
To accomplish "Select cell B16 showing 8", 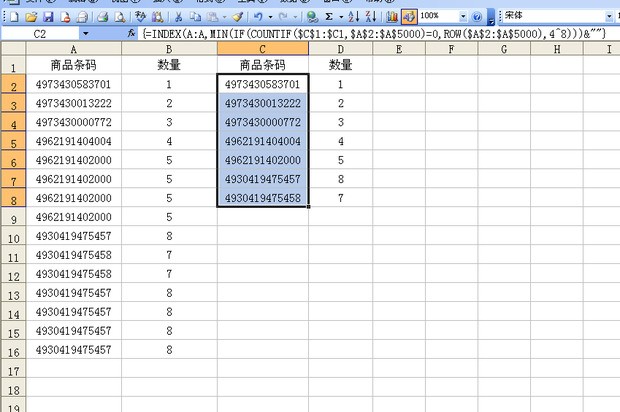I will (169, 350).
